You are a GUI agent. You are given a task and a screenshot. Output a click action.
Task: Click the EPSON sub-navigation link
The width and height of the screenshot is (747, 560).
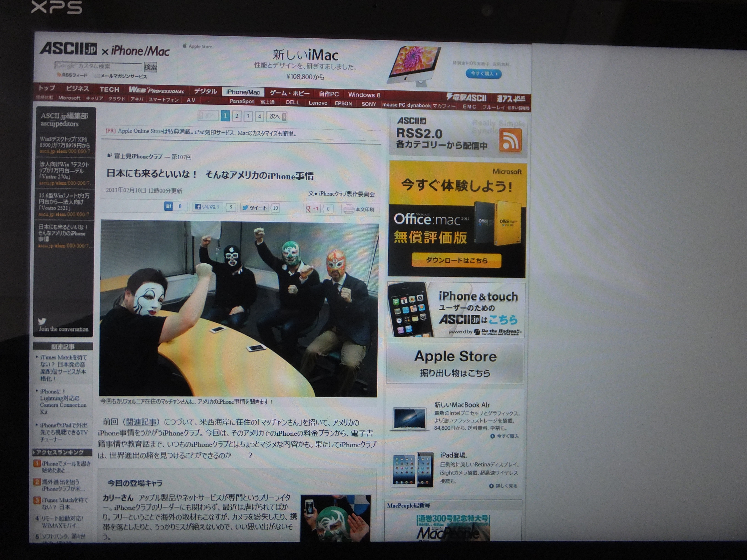click(344, 104)
